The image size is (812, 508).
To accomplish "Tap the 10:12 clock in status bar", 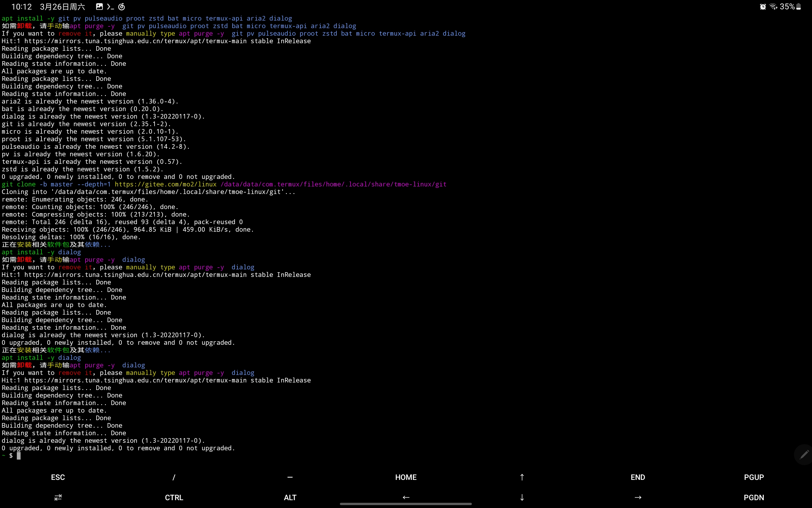I will click(21, 7).
